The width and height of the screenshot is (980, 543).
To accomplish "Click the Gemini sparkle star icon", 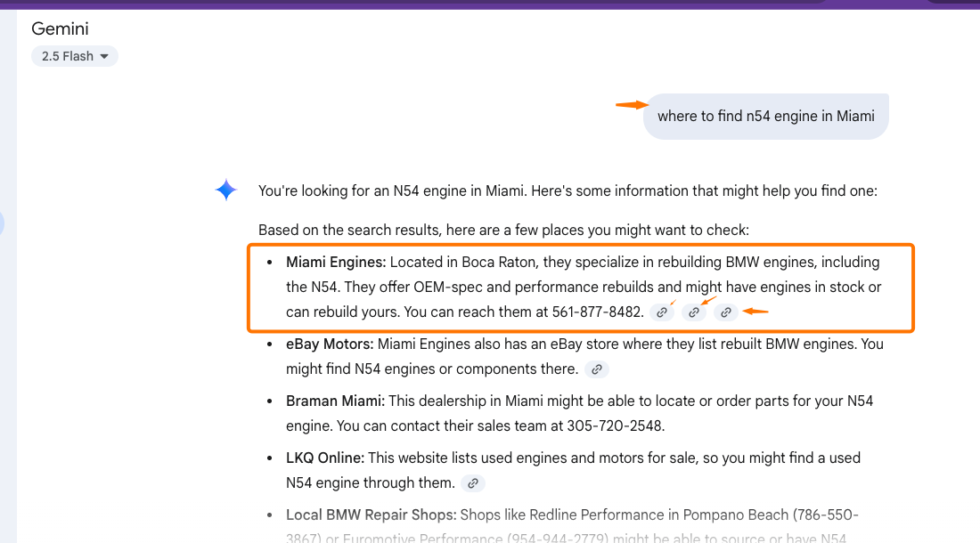I will click(x=225, y=190).
